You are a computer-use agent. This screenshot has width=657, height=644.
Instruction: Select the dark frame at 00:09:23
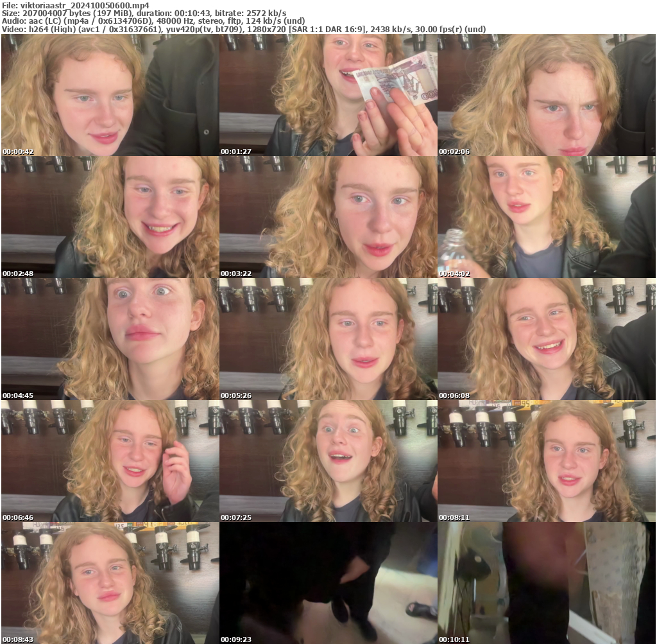tap(327, 582)
